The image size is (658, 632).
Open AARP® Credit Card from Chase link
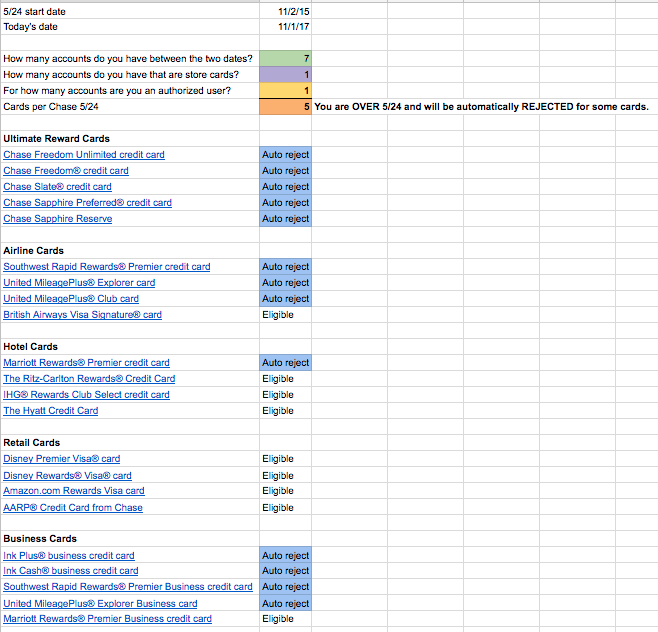73,508
